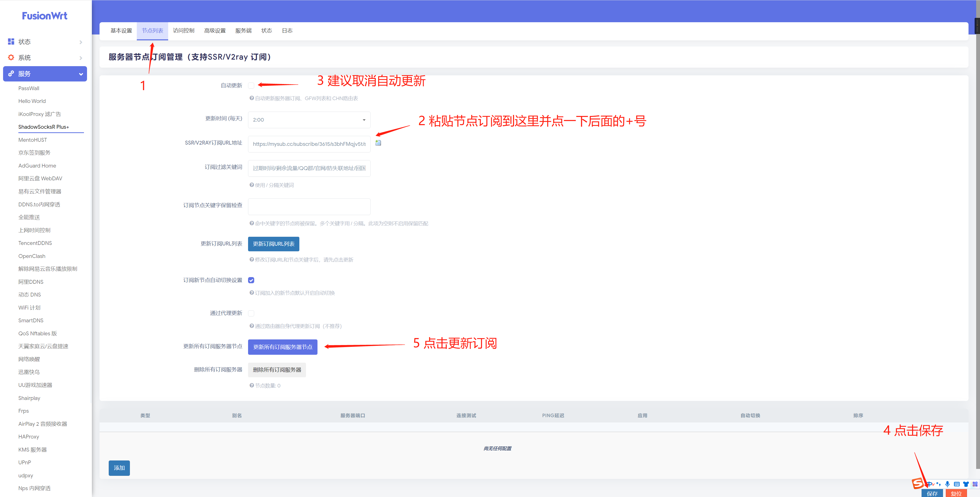Open 解除网易云音乐播放限制 in sidebar
Image resolution: width=980 pixels, height=497 pixels.
(x=48, y=268)
